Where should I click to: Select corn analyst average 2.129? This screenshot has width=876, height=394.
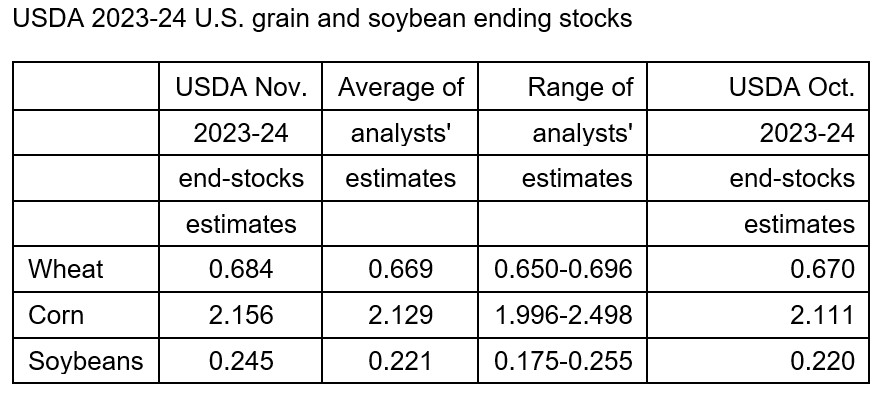401,315
